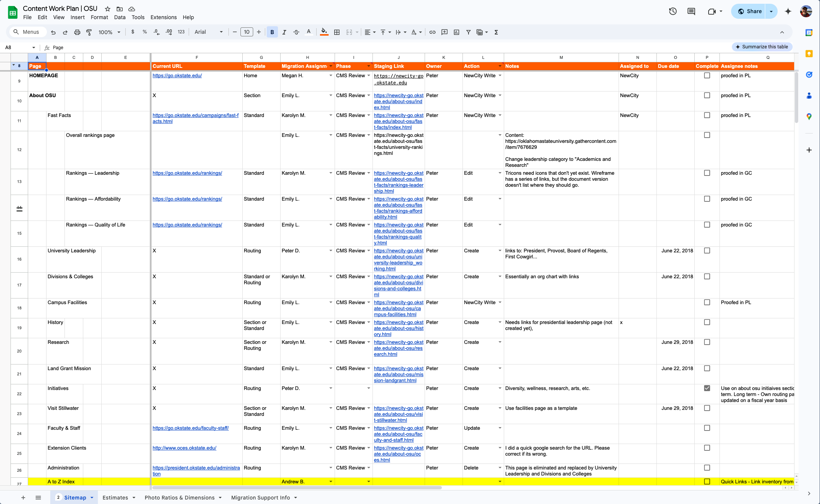Screen dimensions: 820x504
Task: Open the Borders tool
Action: click(337, 32)
